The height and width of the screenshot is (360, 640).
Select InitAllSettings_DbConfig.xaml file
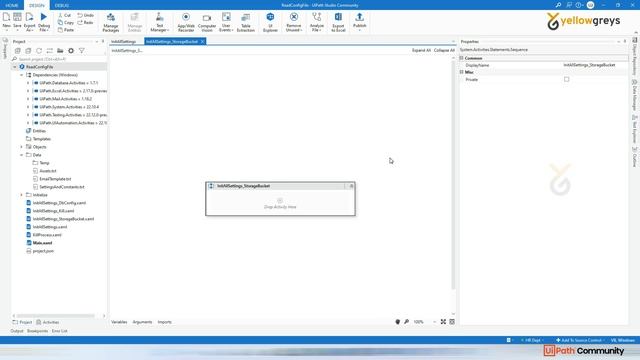(x=56, y=203)
